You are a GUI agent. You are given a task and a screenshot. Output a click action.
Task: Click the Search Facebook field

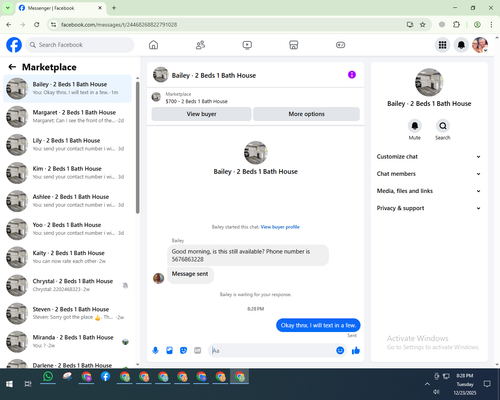pos(80,45)
